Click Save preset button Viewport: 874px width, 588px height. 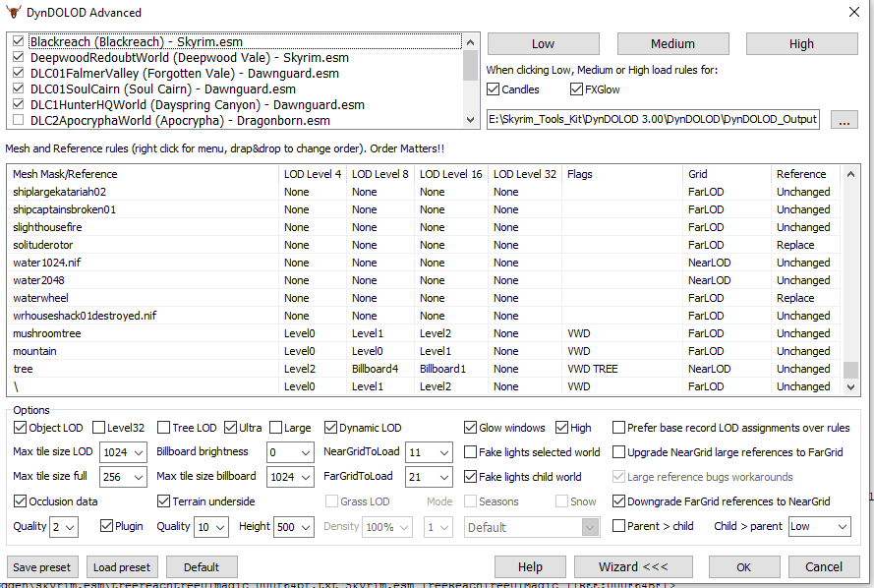click(x=42, y=566)
